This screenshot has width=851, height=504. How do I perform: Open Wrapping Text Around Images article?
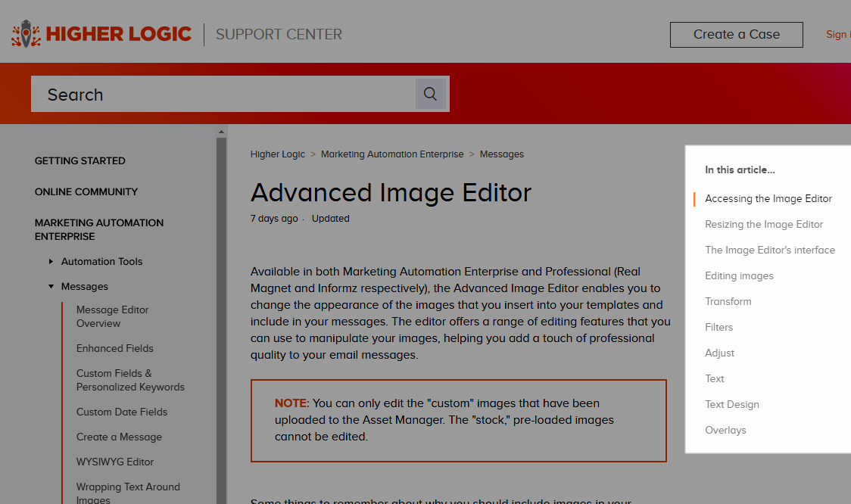[x=128, y=493]
